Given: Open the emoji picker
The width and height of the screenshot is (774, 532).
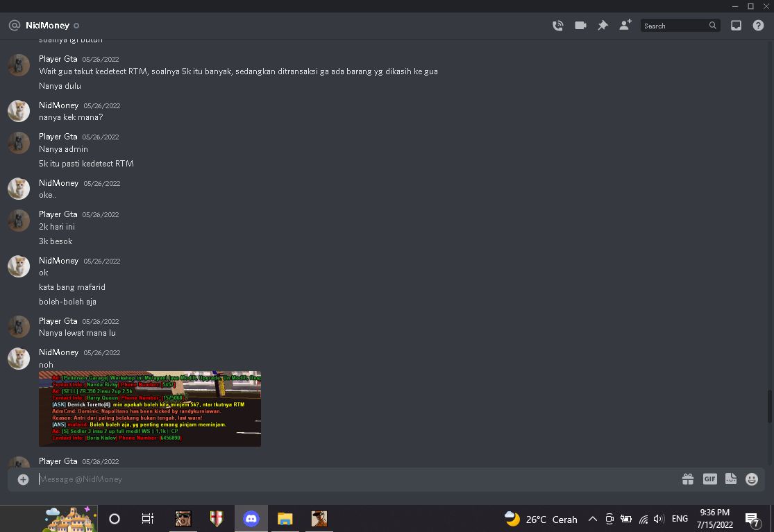Looking at the screenshot, I should coord(752,479).
